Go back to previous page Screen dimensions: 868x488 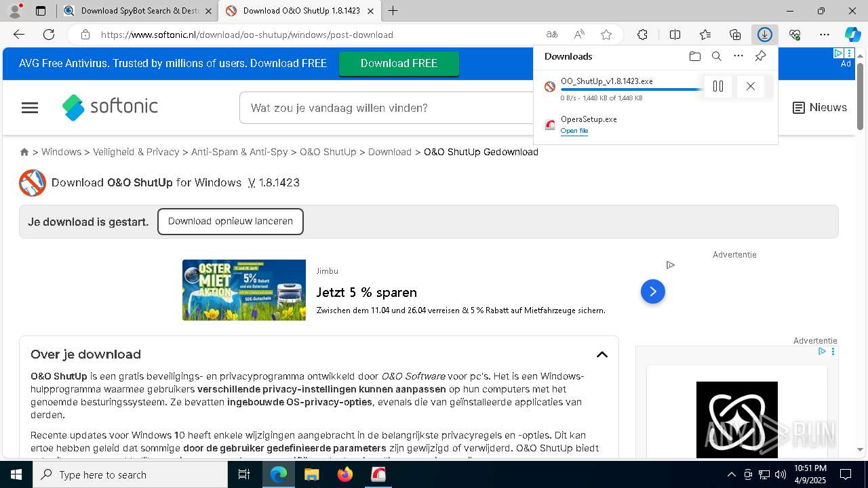click(x=19, y=35)
